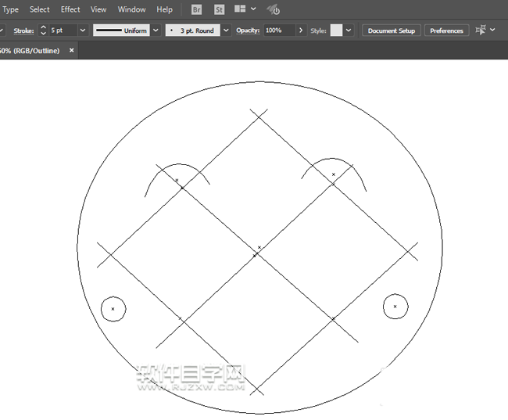This screenshot has height=420, width=508.
Task: Expand the stroke weight dropdown
Action: pyautogui.click(x=83, y=31)
